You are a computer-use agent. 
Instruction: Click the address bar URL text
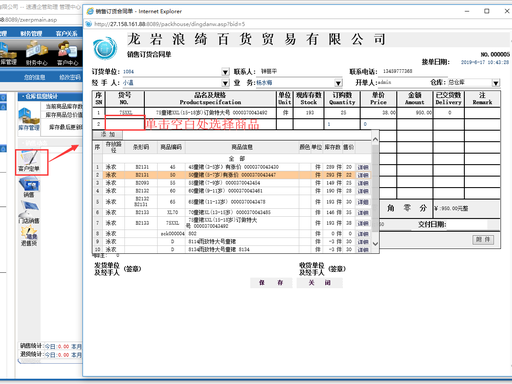point(169,24)
